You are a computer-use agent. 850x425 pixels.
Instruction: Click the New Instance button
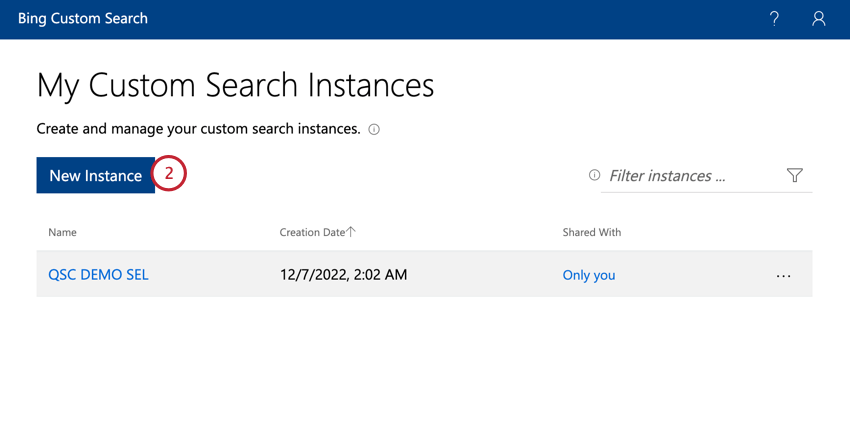click(x=95, y=175)
